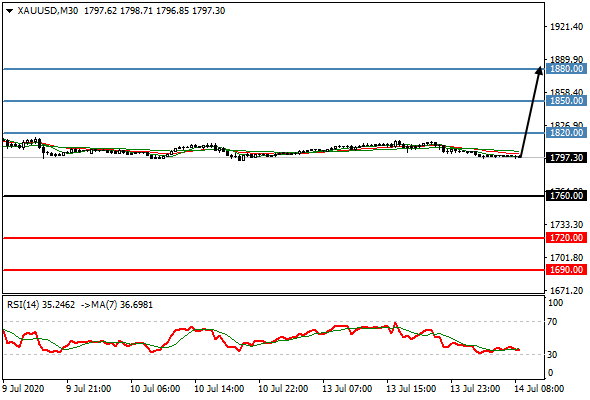The image size is (590, 400).
Task: Click the 10 Jul 14:00 time marker
Action: coord(219,389)
